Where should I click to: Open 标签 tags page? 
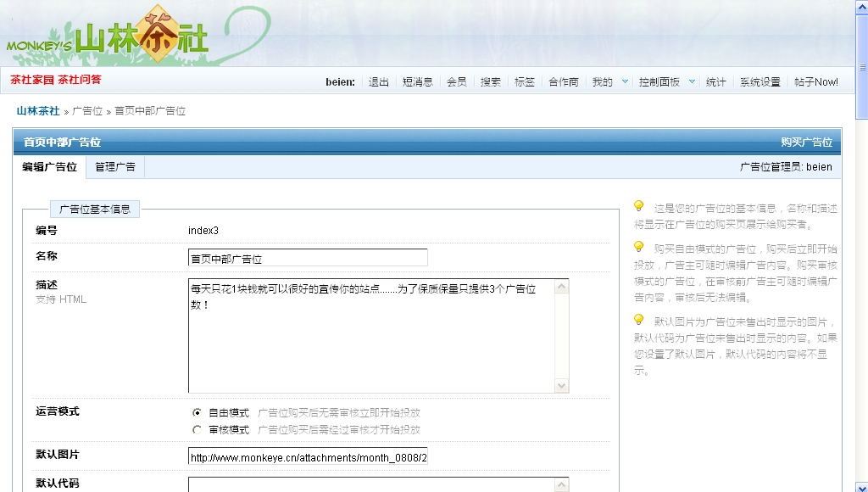click(524, 82)
